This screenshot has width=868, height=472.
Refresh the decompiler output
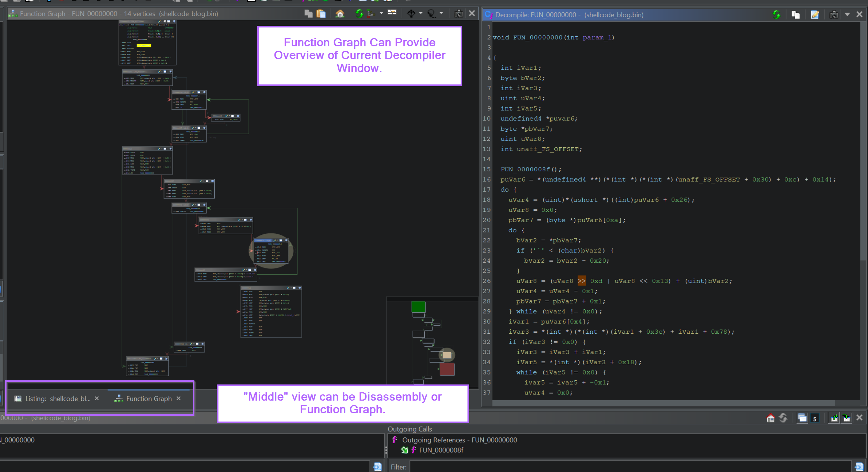tap(777, 14)
